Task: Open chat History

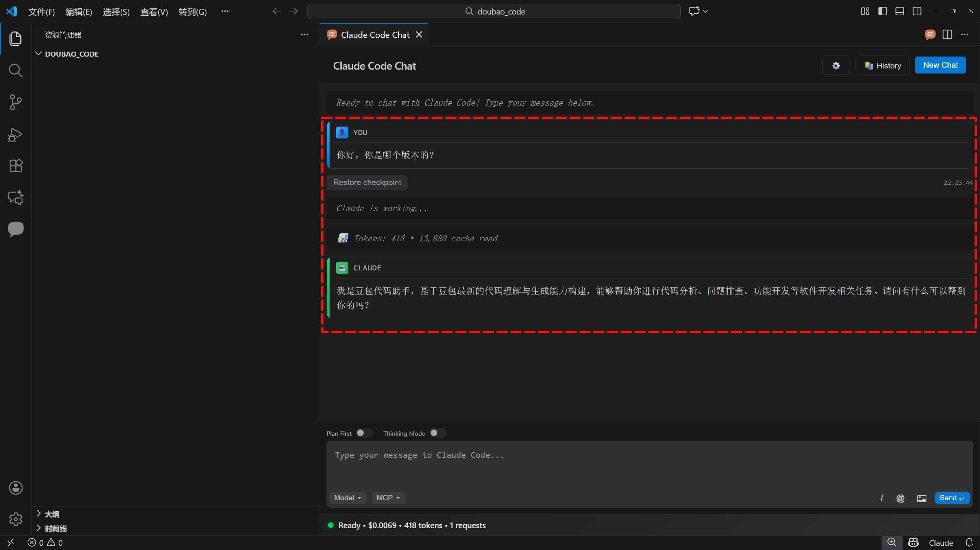Action: point(882,65)
